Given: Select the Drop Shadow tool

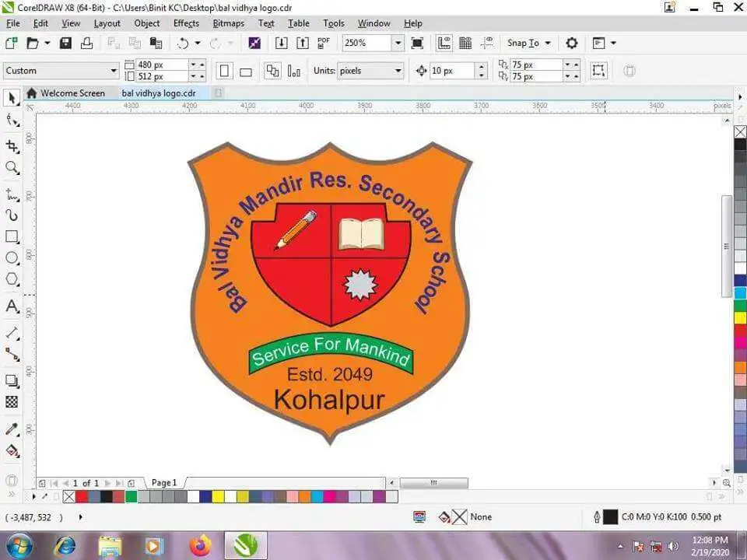Looking at the screenshot, I should (x=12, y=380).
